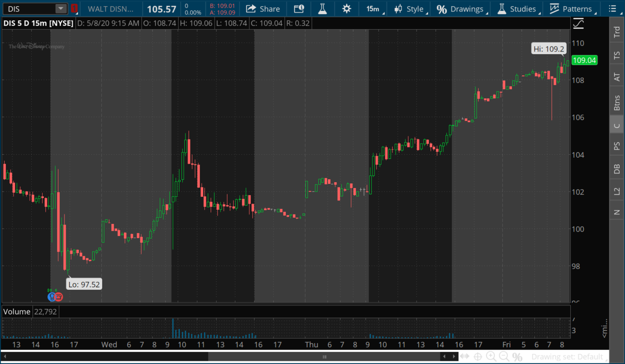Open the Patterns menu
Viewport: 625px width, 364px height.
click(x=572, y=9)
